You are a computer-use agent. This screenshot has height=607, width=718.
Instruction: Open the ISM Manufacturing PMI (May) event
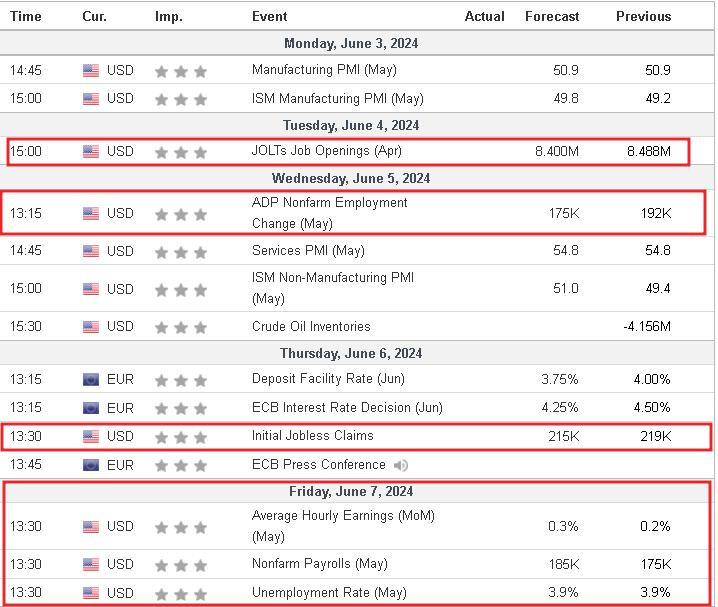337,98
